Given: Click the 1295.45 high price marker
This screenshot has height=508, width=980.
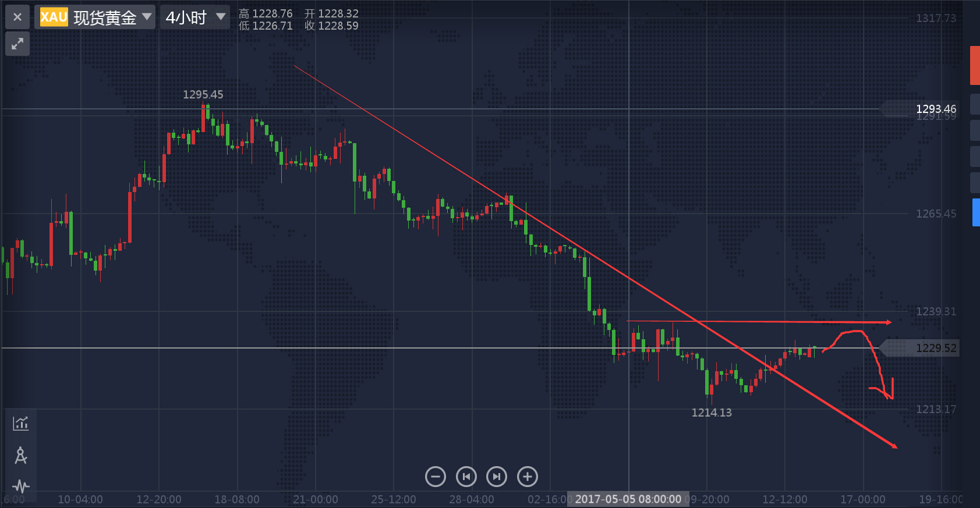Looking at the screenshot, I should coord(203,94).
